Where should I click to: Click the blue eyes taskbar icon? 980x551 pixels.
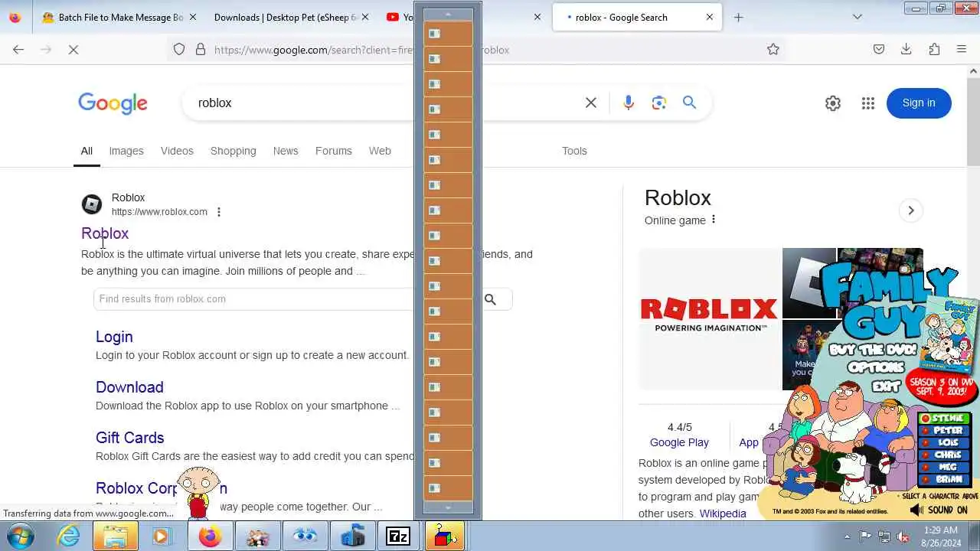pyautogui.click(x=305, y=536)
